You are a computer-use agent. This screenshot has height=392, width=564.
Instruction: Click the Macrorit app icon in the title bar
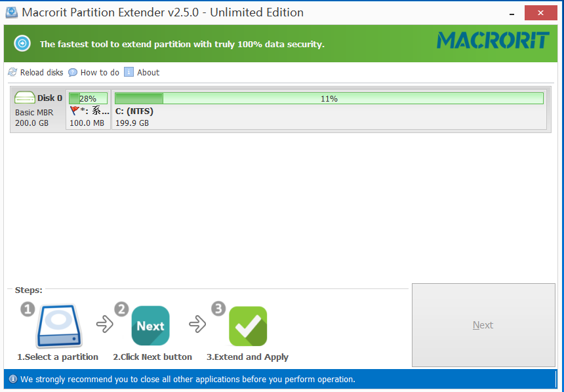tap(12, 12)
